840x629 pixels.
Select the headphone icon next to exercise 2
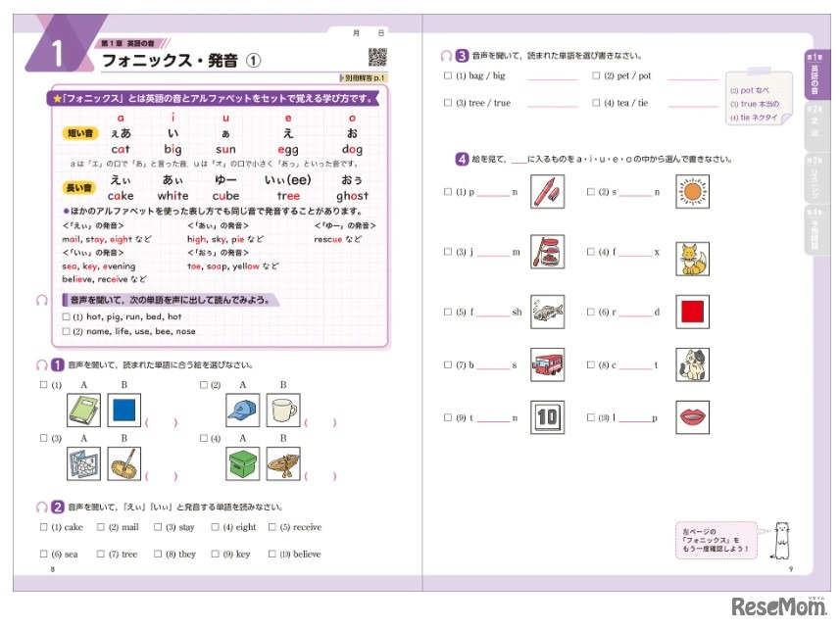(x=41, y=506)
